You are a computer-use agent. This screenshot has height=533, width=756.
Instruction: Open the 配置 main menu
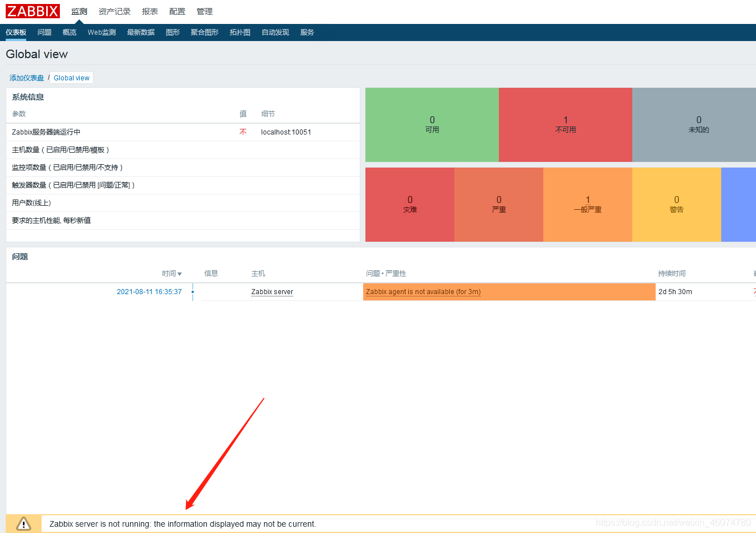click(177, 11)
